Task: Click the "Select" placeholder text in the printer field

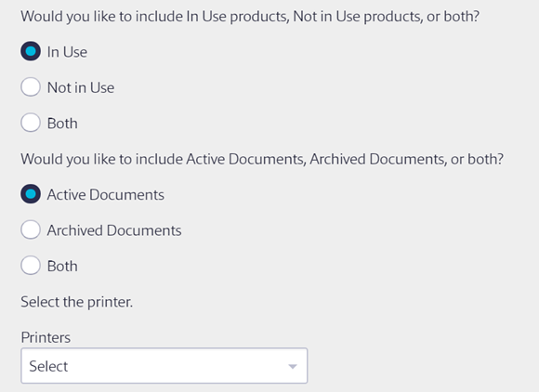Action: [48, 366]
